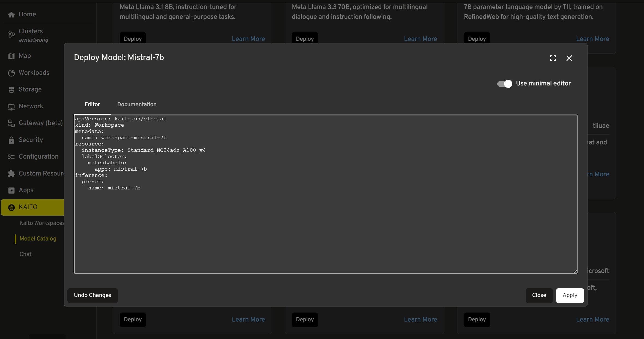The height and width of the screenshot is (339, 644).
Task: Toggle the Use minimal editor switch
Action: [505, 84]
